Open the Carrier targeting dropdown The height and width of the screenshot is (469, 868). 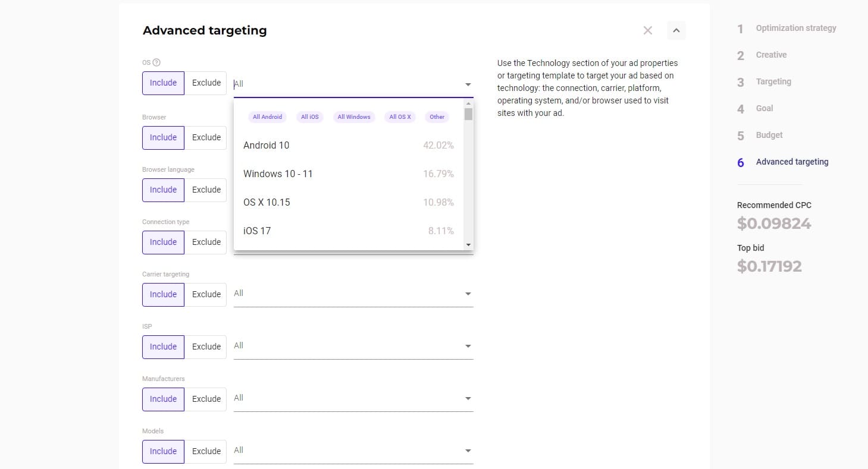pos(353,294)
